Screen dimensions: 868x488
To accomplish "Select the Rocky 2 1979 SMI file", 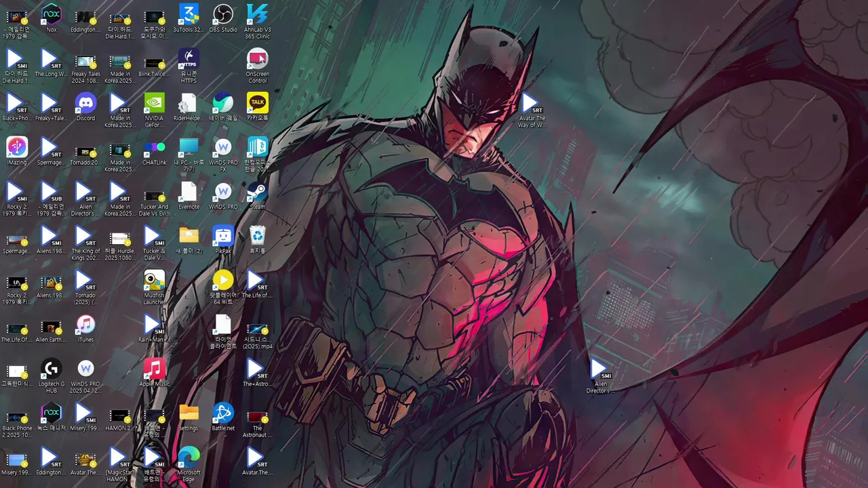I will pyautogui.click(x=17, y=199).
